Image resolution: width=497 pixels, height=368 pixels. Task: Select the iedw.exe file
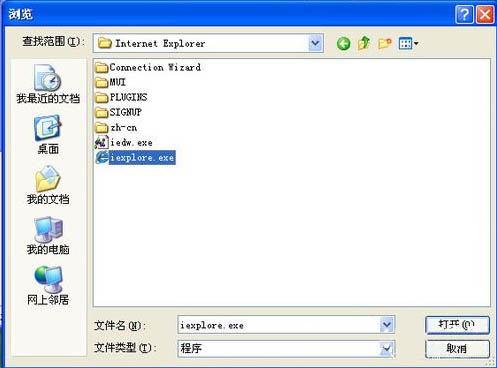(124, 143)
